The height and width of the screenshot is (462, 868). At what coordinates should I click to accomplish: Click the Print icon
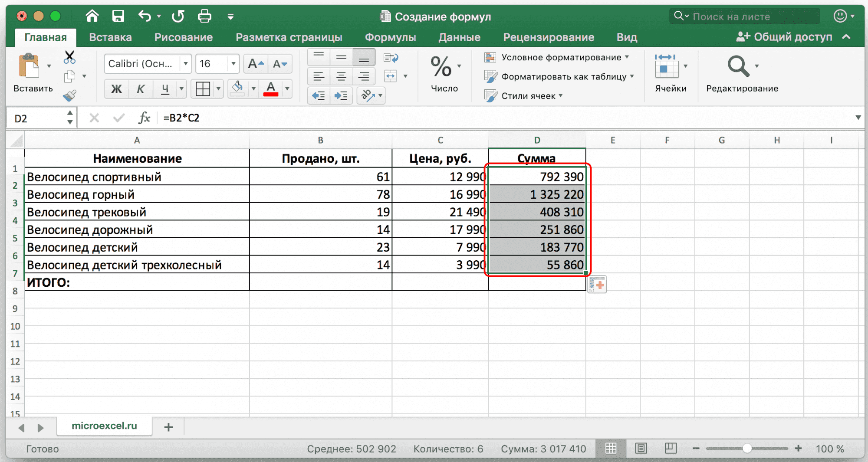point(204,16)
